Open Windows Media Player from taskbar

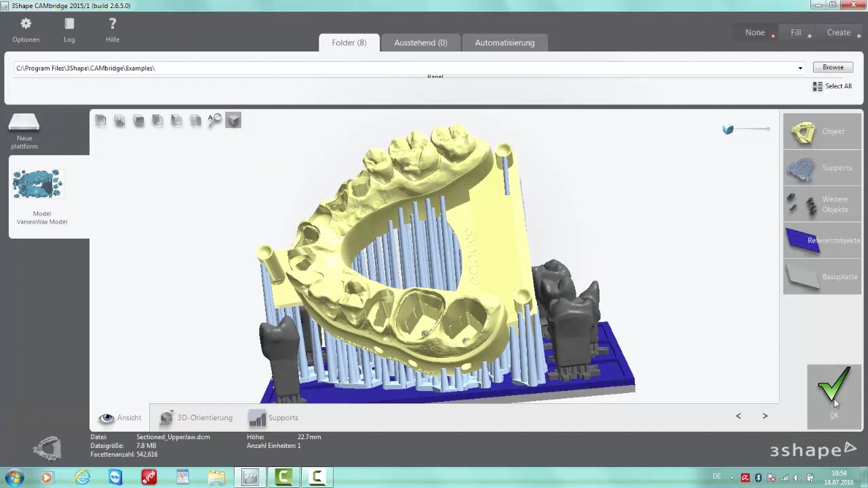(47, 477)
